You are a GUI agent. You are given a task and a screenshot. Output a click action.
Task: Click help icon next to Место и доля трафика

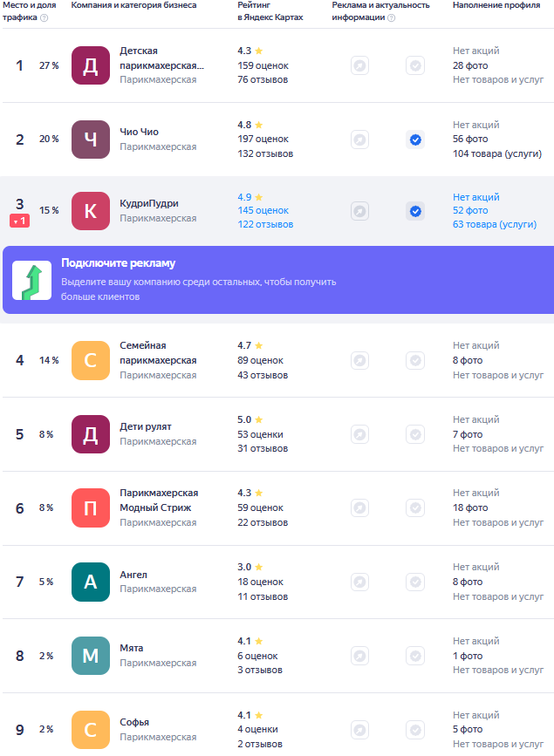[44, 17]
